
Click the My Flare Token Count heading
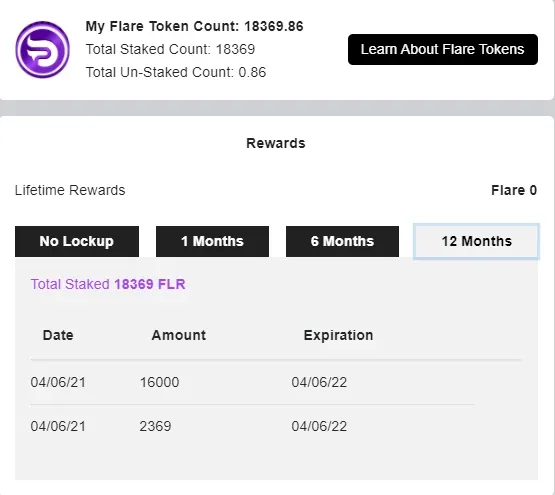point(194,27)
